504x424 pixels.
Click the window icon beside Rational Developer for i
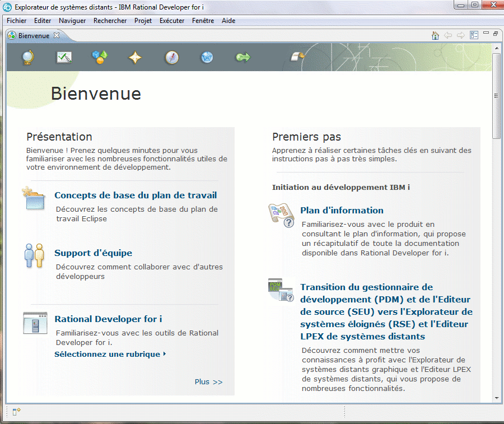coord(35,323)
